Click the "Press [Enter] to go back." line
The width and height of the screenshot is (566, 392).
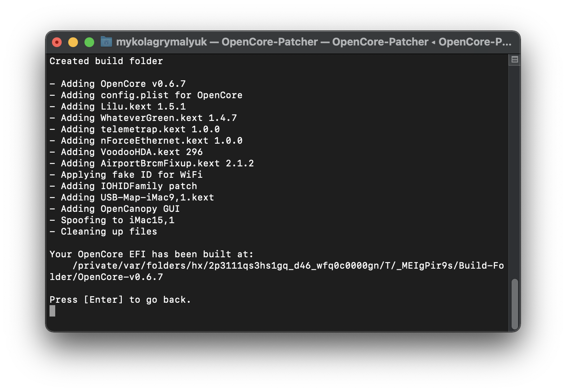[x=120, y=299]
